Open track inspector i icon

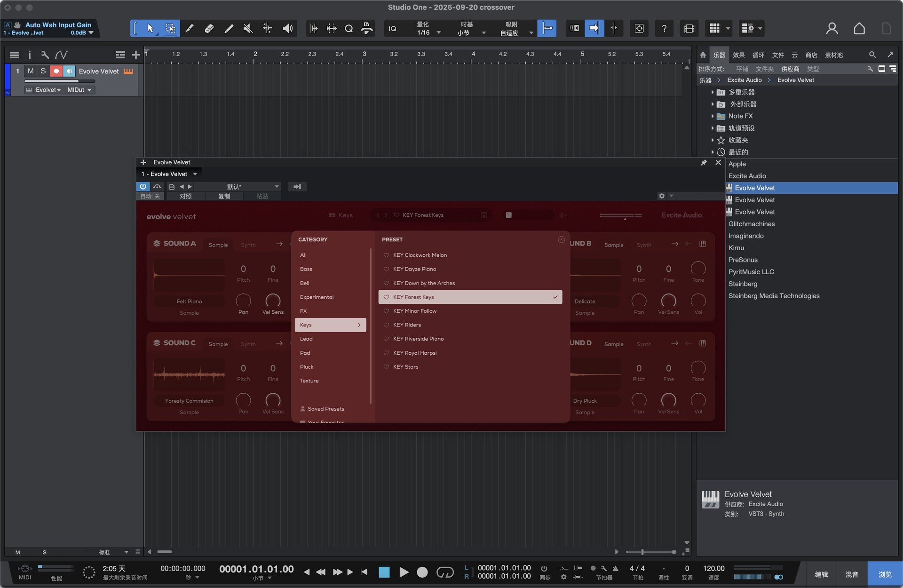click(x=29, y=55)
